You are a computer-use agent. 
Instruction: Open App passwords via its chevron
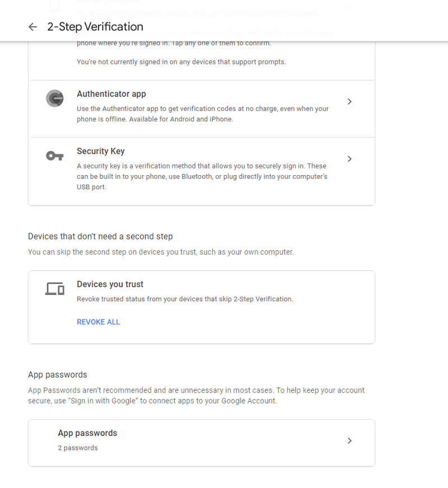pyautogui.click(x=349, y=440)
